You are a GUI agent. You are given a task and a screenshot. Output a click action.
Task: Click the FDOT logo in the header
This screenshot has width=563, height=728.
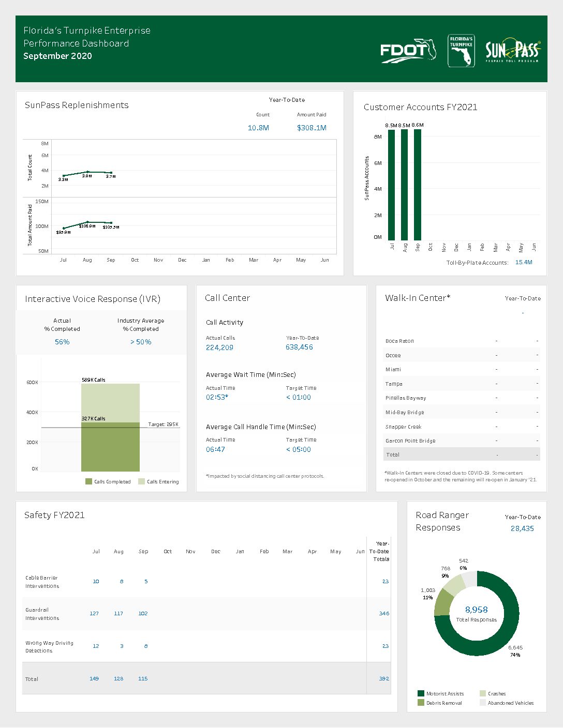pyautogui.click(x=408, y=51)
